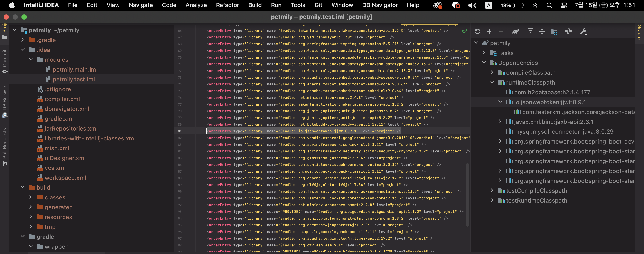
Task: Open the File menu
Action: pyautogui.click(x=73, y=5)
